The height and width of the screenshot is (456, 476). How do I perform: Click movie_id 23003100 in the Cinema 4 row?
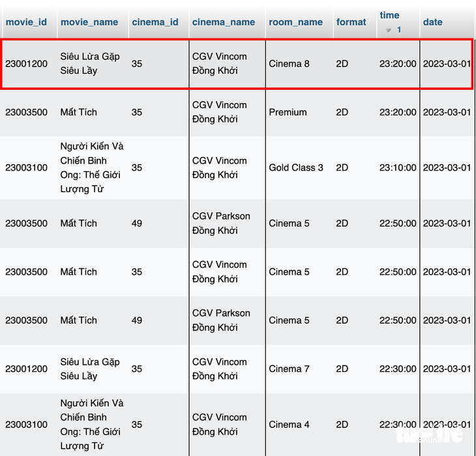[27, 425]
